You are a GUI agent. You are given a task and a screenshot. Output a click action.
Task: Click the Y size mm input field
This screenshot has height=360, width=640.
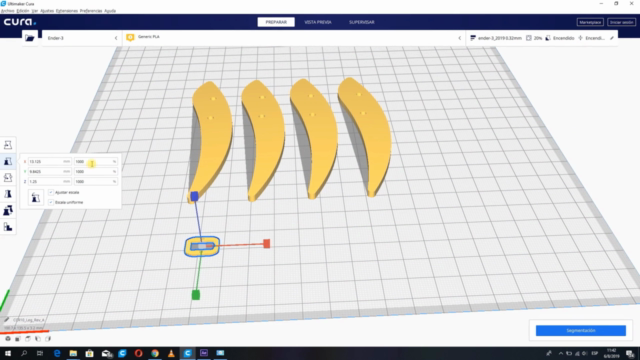coord(49,171)
